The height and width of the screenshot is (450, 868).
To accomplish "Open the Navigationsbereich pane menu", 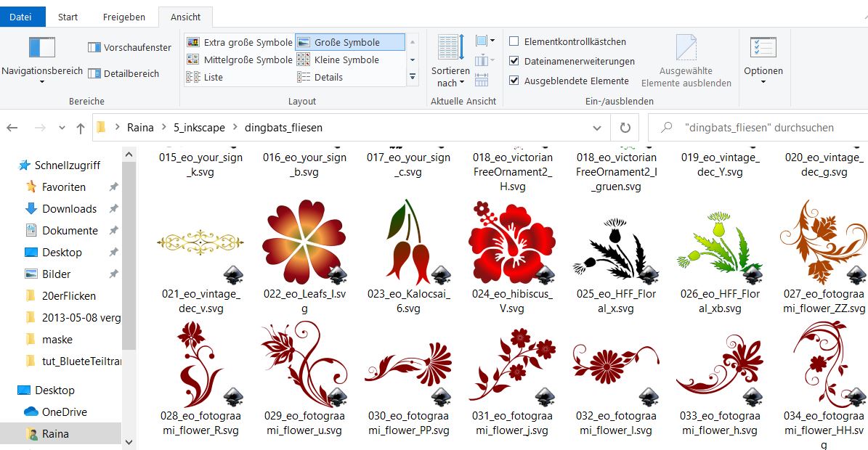I will (42, 60).
